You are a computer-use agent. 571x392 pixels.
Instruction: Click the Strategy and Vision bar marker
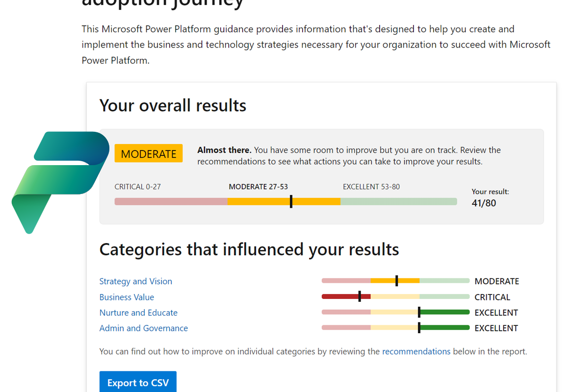[x=396, y=281]
